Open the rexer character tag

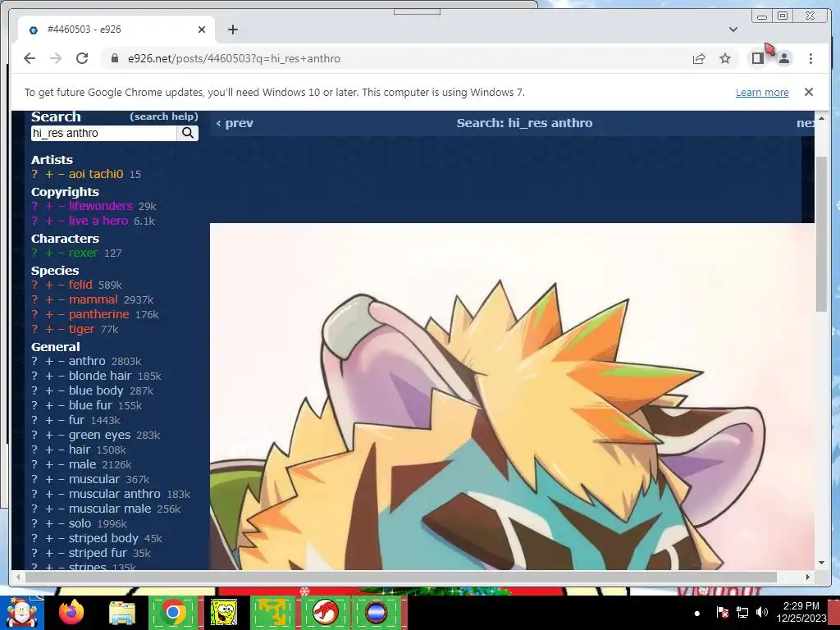point(83,253)
